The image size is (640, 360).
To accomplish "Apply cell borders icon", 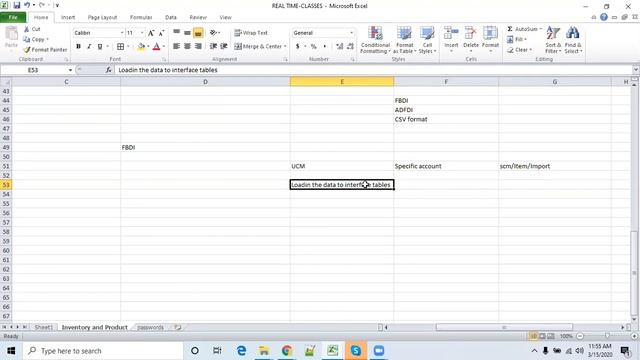I will click(120, 47).
